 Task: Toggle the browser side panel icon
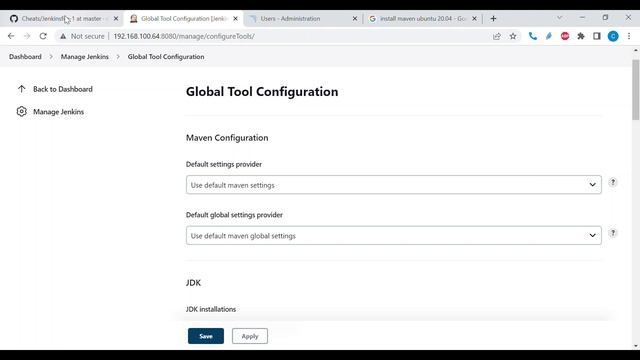click(597, 36)
